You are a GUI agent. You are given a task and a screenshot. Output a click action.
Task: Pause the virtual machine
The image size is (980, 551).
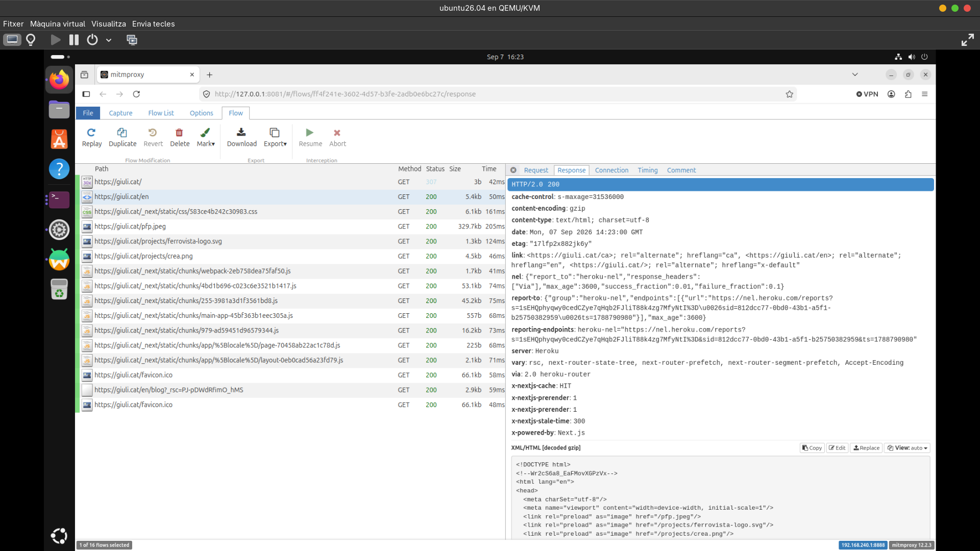(x=74, y=40)
